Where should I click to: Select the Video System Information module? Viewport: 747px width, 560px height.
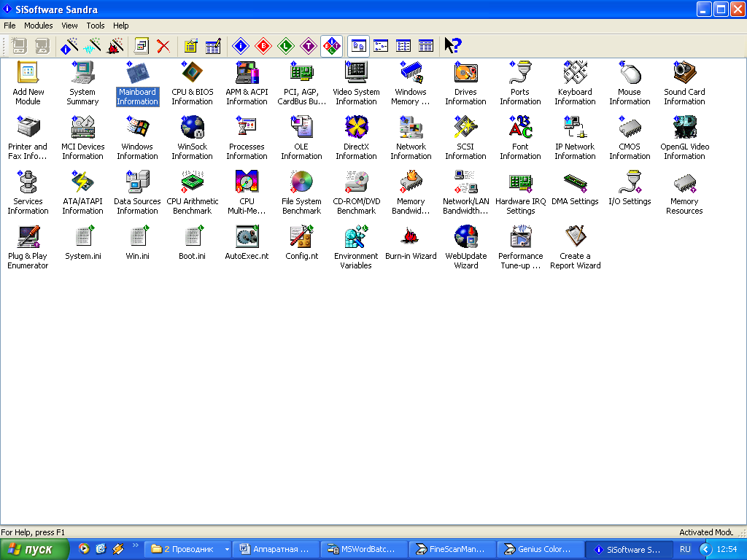coord(356,83)
